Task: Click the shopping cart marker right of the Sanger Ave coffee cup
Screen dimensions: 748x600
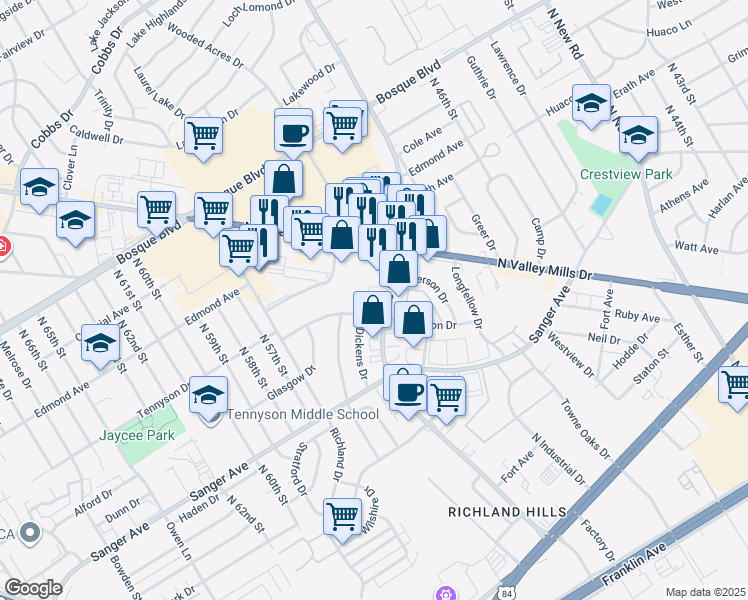Action: coord(446,396)
